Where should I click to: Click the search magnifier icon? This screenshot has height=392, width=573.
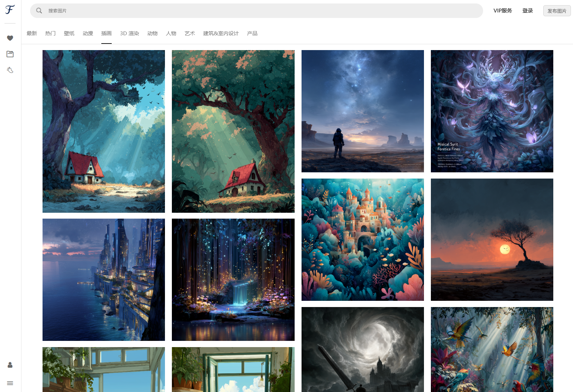39,11
